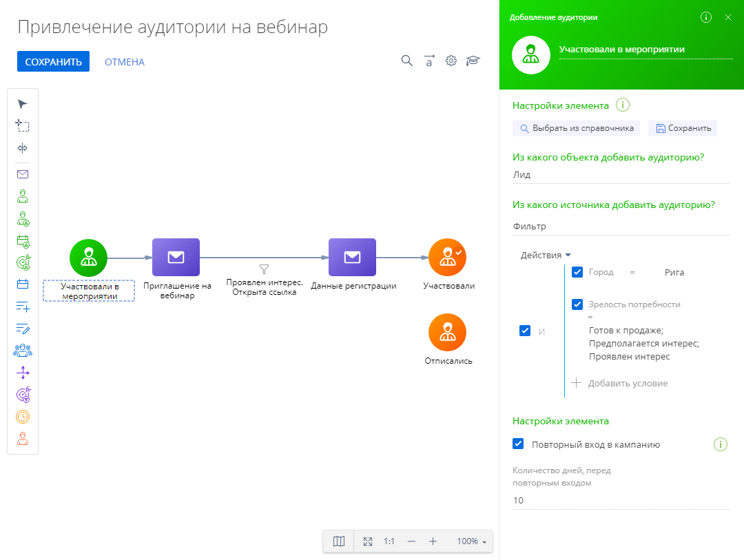Viewport: 744px width, 560px height.
Task: Pick the orange exit audience element in palette
Action: (x=22, y=439)
